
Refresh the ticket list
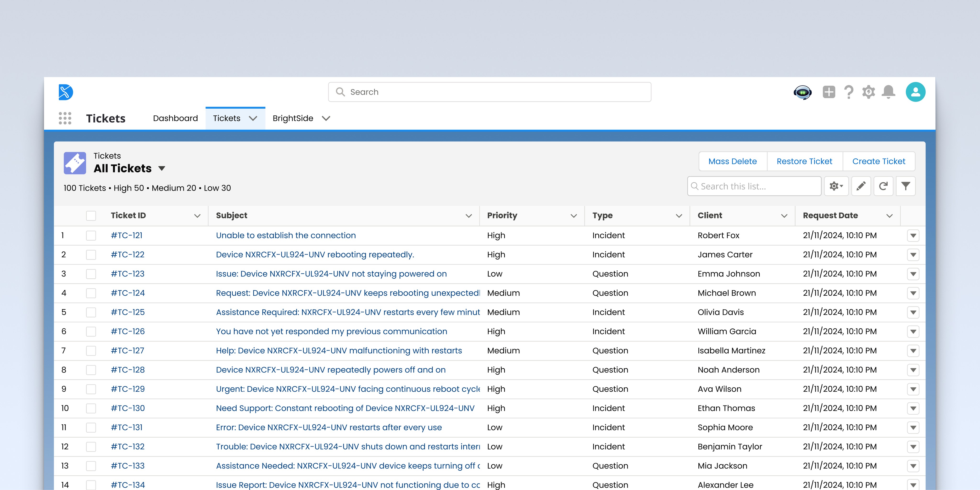[x=883, y=186]
